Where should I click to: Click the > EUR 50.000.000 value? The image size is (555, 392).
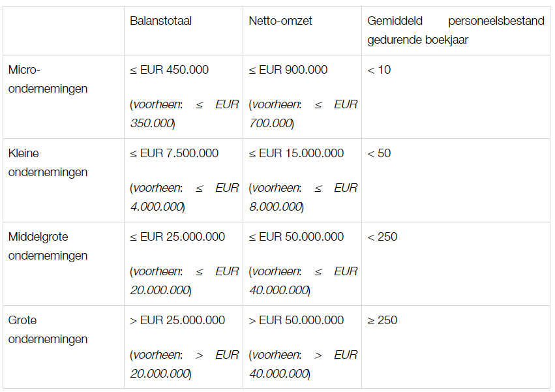coord(296,320)
